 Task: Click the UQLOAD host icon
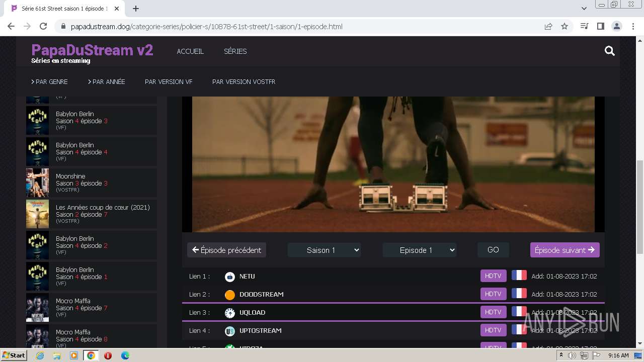pos(230,313)
